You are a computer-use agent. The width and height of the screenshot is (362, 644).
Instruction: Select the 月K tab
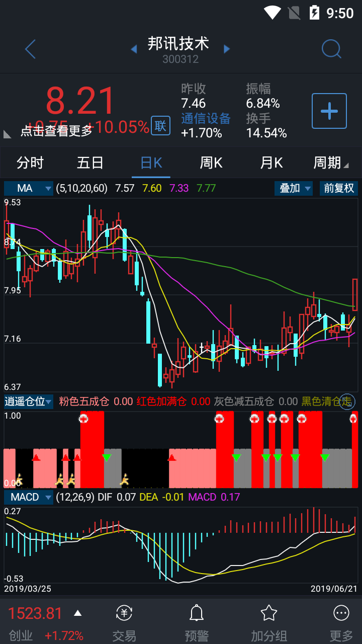click(271, 163)
